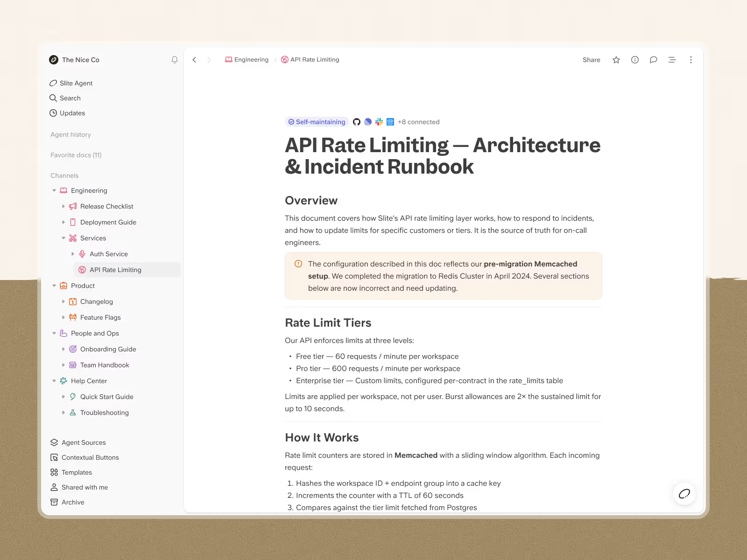Click the Linear integration icon

pos(368,122)
